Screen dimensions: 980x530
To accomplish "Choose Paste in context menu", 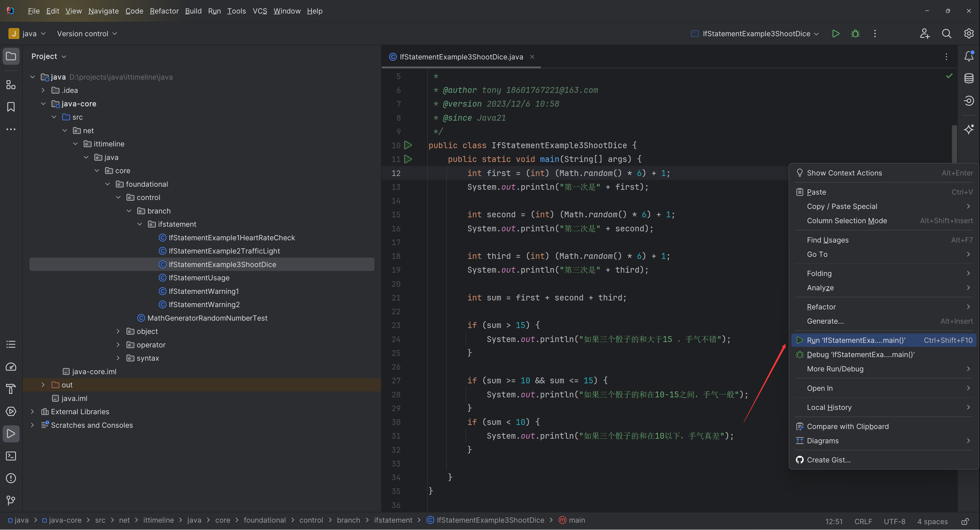I will tap(883, 192).
